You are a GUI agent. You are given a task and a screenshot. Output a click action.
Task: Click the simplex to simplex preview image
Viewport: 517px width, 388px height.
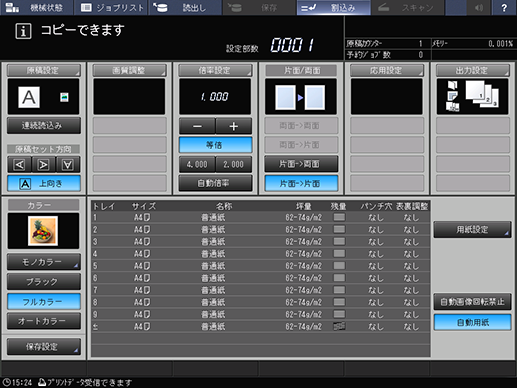coord(300,97)
